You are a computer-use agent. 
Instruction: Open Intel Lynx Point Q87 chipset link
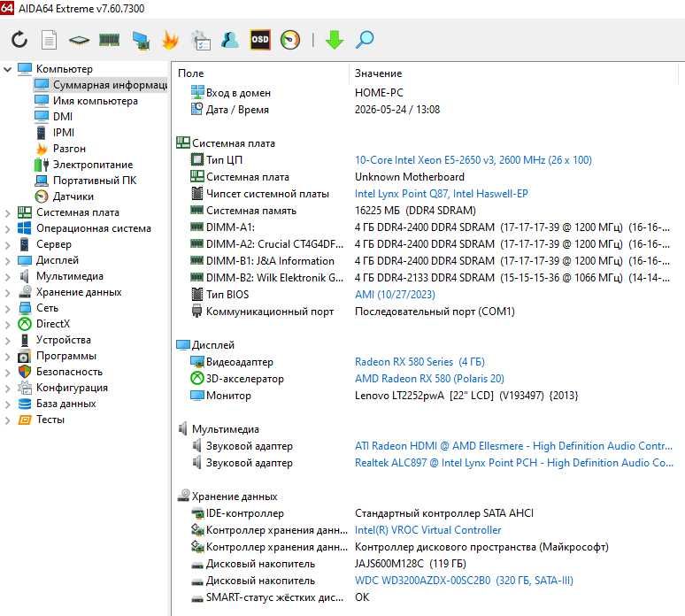[x=442, y=194]
